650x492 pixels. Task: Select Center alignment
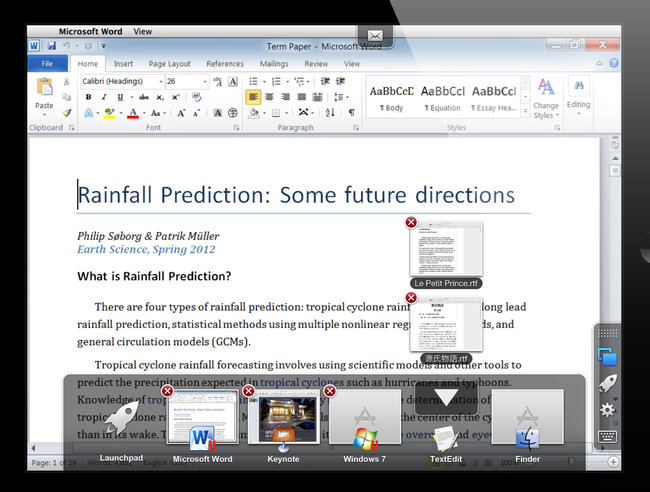[269, 97]
